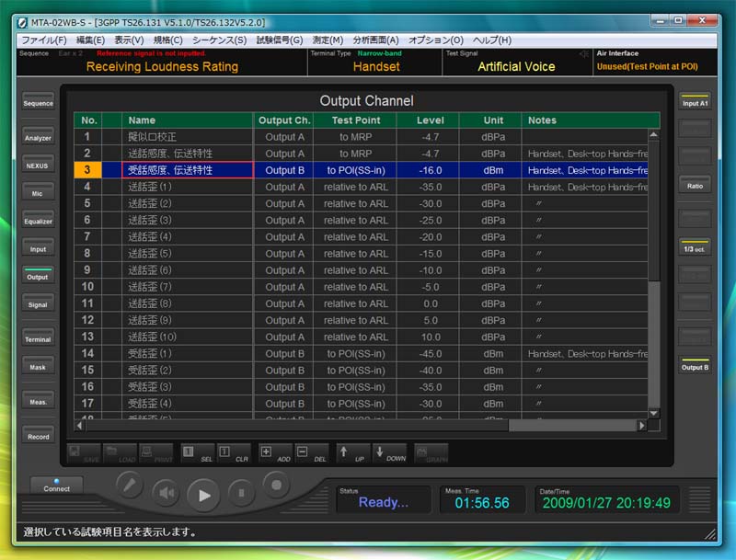
Task: Click the Test Point column header
Action: 356,120
